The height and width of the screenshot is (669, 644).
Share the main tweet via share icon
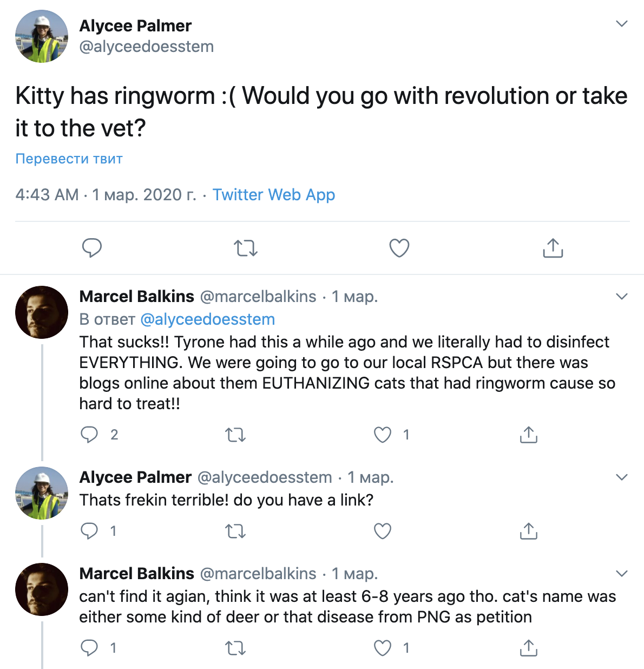(553, 248)
